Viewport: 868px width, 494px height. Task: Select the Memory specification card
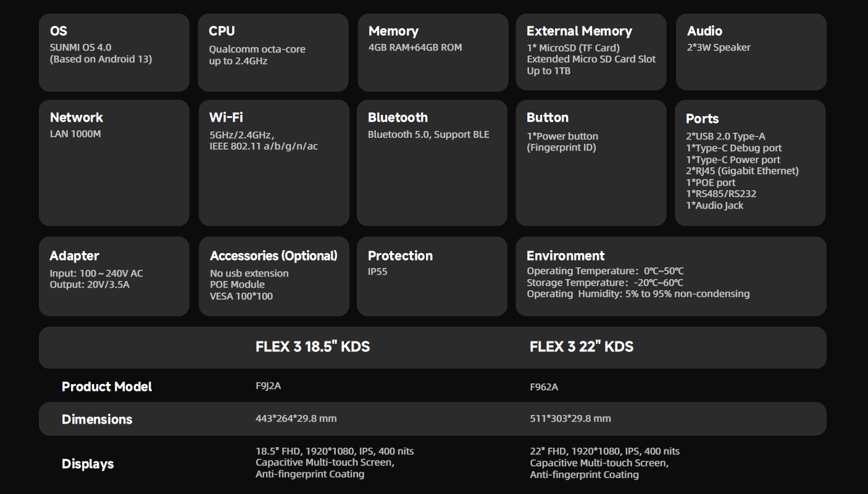432,52
